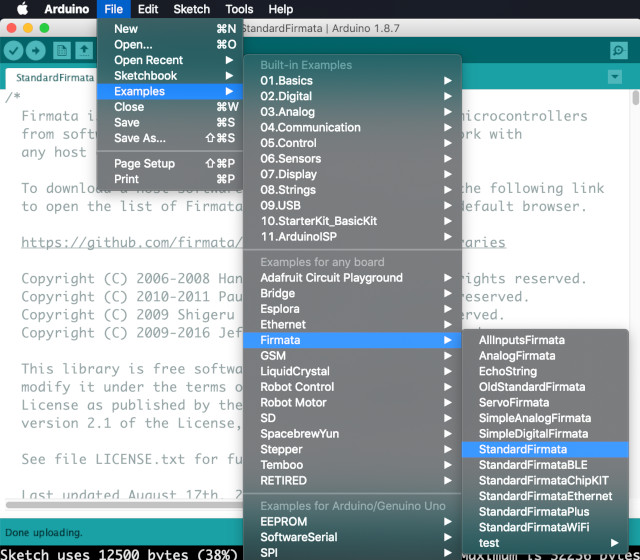Expand the 04.Communication examples submenu
640x560 pixels.
[x=352, y=127]
